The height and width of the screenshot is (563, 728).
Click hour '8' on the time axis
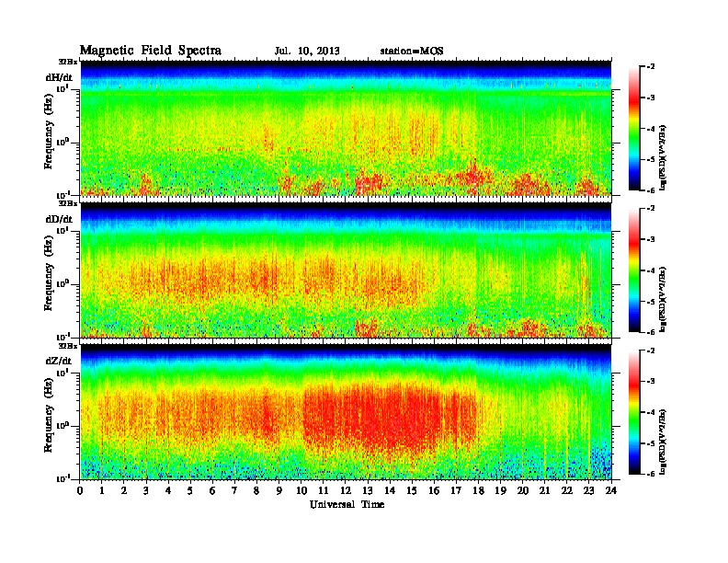click(256, 491)
